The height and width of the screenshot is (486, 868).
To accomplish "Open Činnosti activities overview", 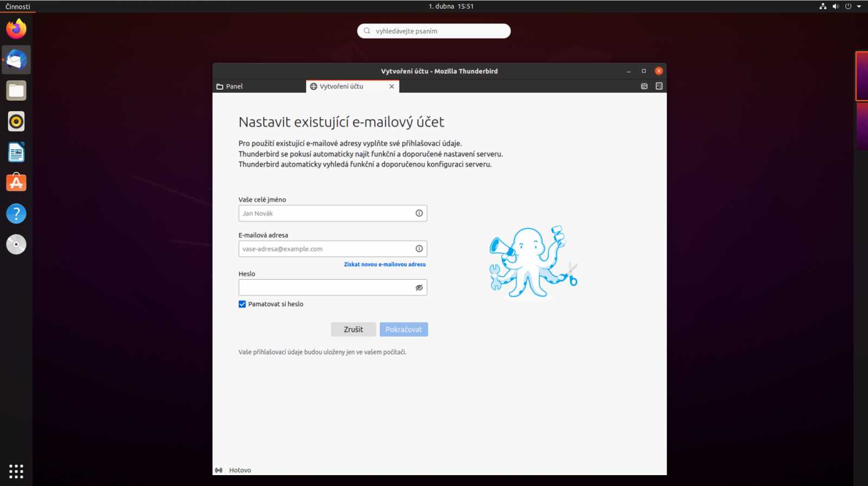I will tap(18, 7).
